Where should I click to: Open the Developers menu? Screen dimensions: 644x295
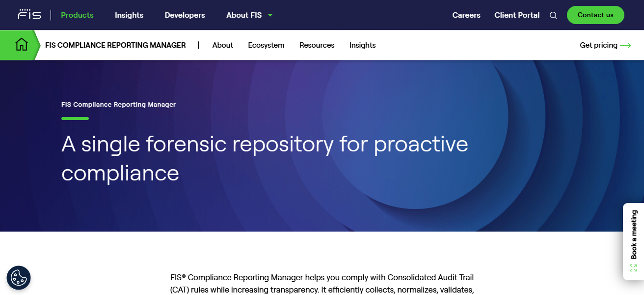coord(185,15)
